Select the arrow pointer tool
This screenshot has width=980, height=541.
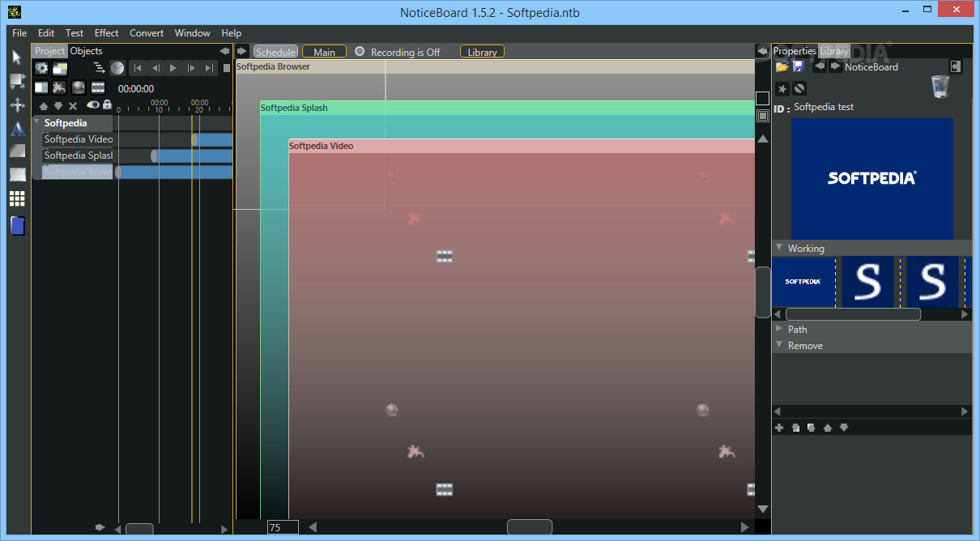[x=17, y=58]
